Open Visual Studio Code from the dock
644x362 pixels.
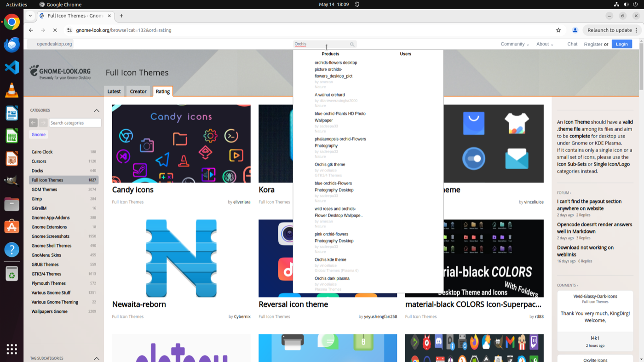(11, 67)
